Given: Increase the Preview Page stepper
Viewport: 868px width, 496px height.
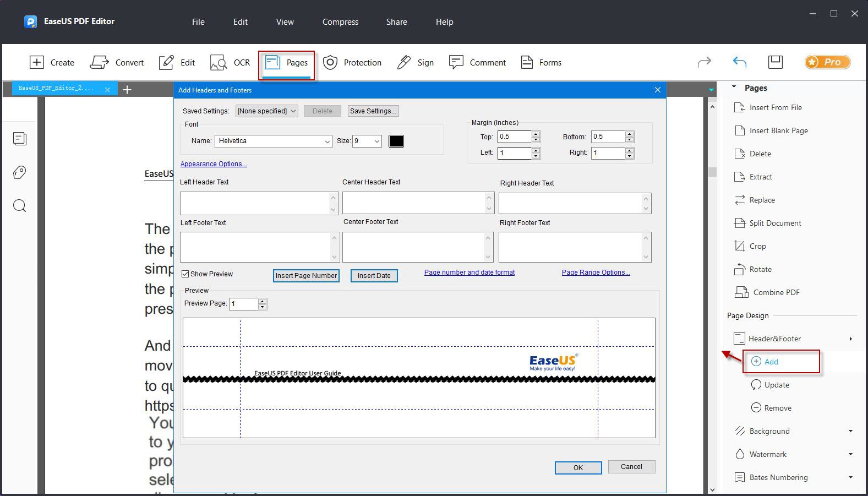Looking at the screenshot, I should [x=263, y=301].
